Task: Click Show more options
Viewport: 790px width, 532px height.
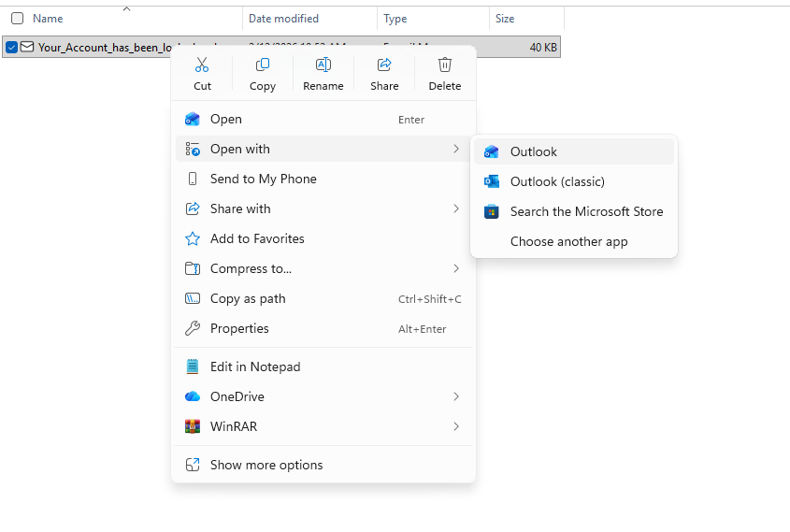Action: [x=266, y=465]
